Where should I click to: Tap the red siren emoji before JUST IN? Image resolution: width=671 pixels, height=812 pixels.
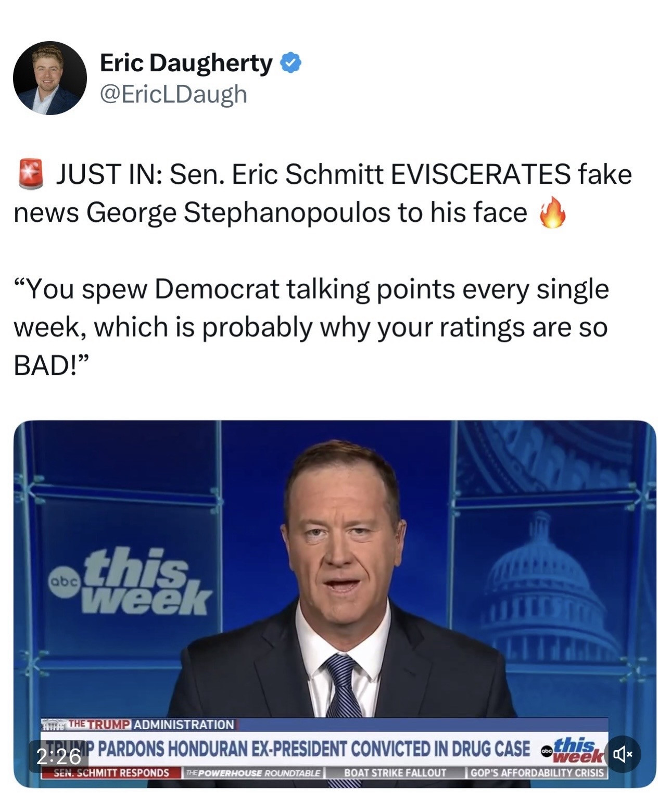pyautogui.click(x=32, y=174)
